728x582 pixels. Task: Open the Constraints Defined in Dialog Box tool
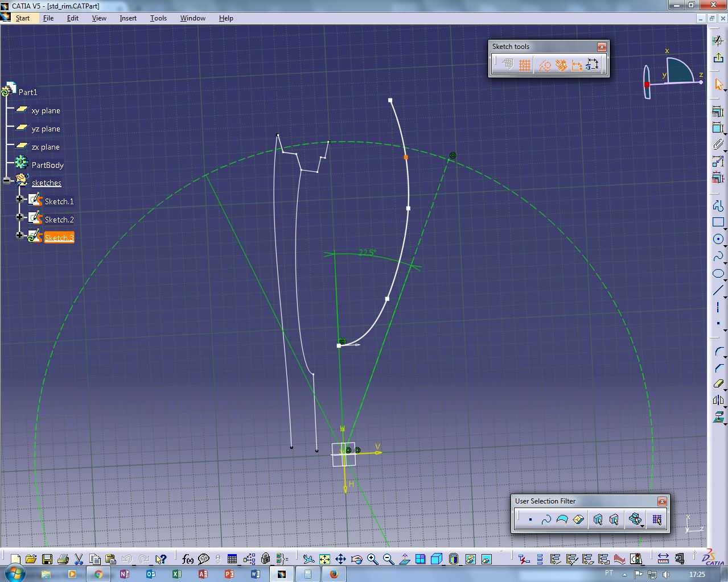[718, 112]
